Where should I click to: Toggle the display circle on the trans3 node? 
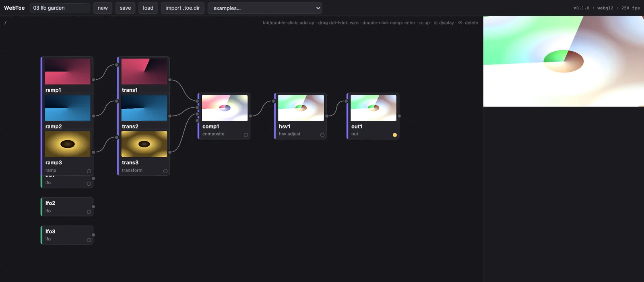[x=165, y=171]
